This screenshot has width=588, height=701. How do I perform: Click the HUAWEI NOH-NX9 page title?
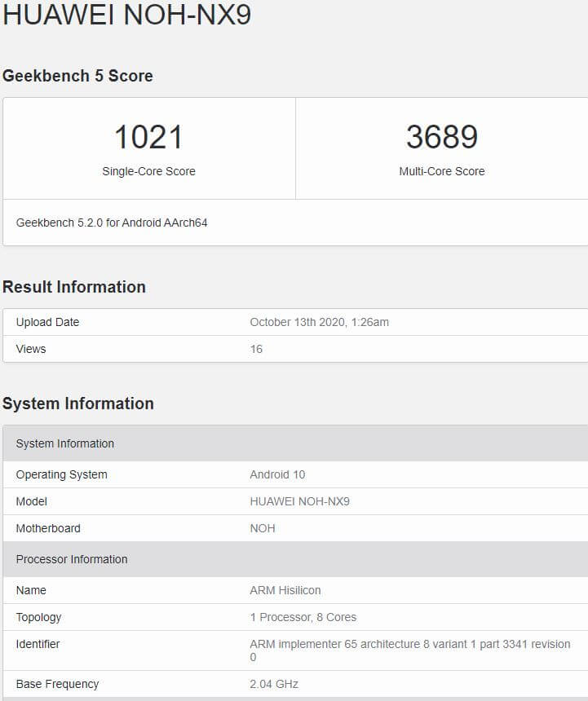click(126, 15)
